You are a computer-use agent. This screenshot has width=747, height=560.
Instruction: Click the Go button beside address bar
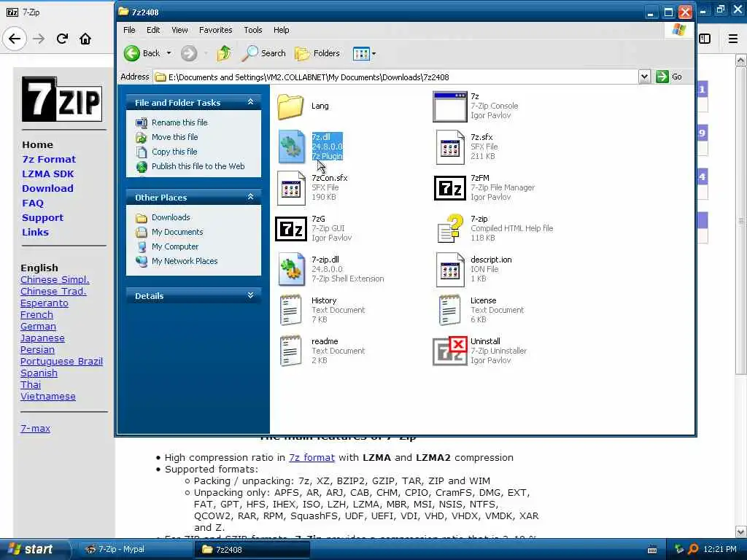[x=670, y=77]
